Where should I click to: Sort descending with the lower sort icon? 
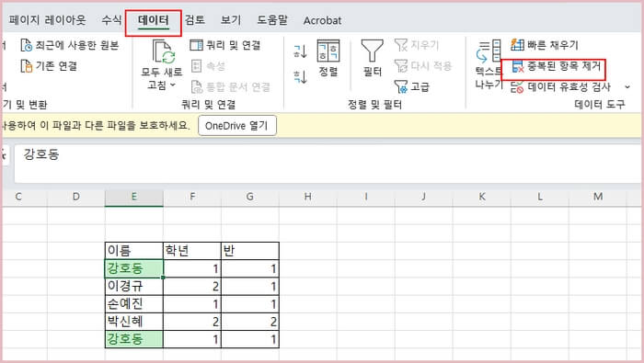tap(300, 76)
